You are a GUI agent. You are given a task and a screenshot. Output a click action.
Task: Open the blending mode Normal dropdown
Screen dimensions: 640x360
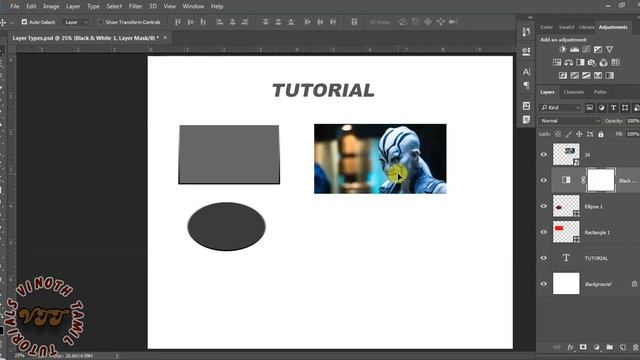tap(570, 121)
